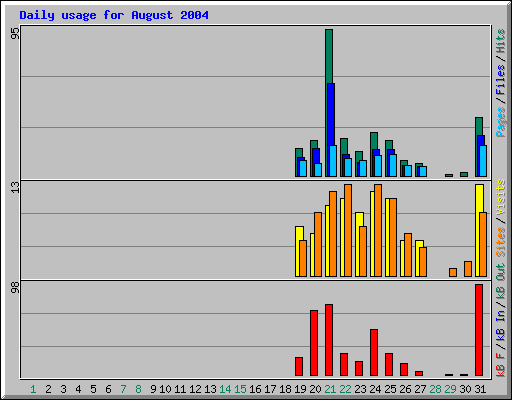Select day '6' on the x-axis
Image resolution: width=512 pixels, height=400 pixels.
point(108,389)
